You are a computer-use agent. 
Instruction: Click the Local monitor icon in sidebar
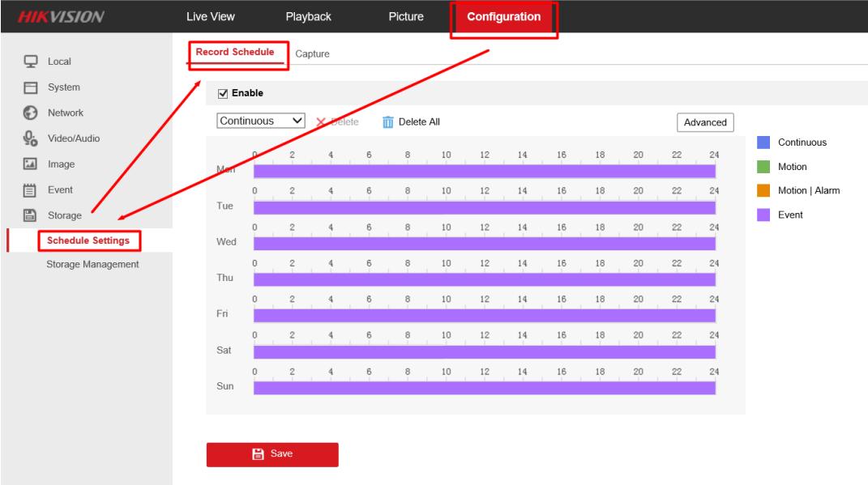pos(31,62)
